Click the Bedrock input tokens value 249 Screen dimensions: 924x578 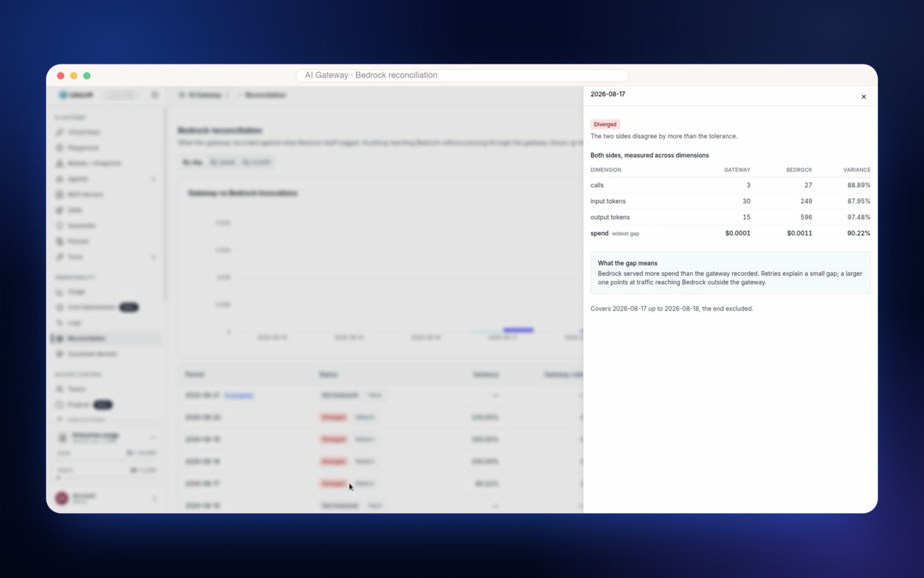click(x=806, y=201)
